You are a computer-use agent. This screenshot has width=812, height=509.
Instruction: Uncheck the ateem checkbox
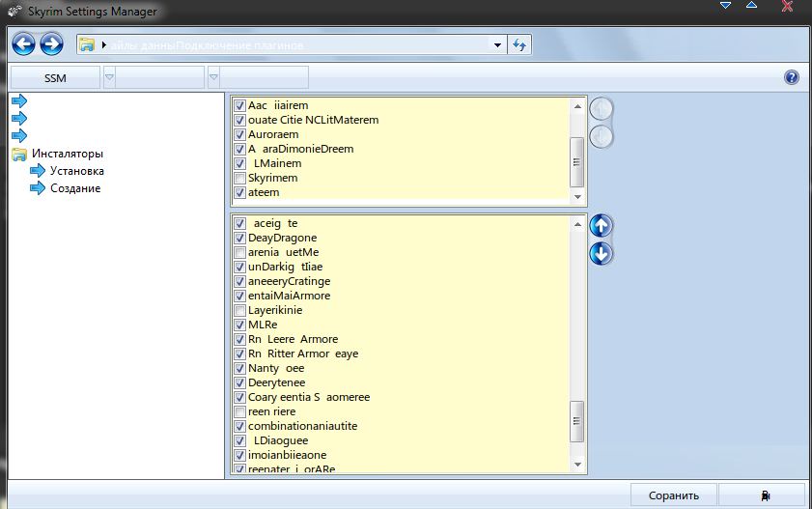pyautogui.click(x=239, y=192)
